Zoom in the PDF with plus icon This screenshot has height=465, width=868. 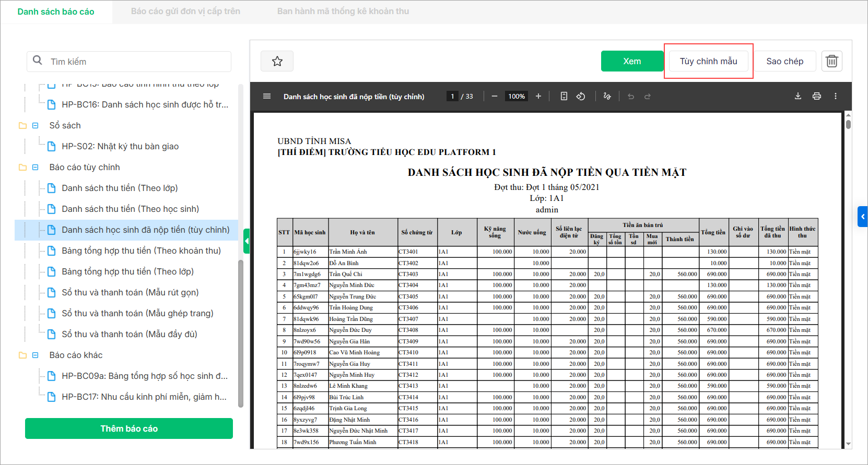(x=538, y=96)
